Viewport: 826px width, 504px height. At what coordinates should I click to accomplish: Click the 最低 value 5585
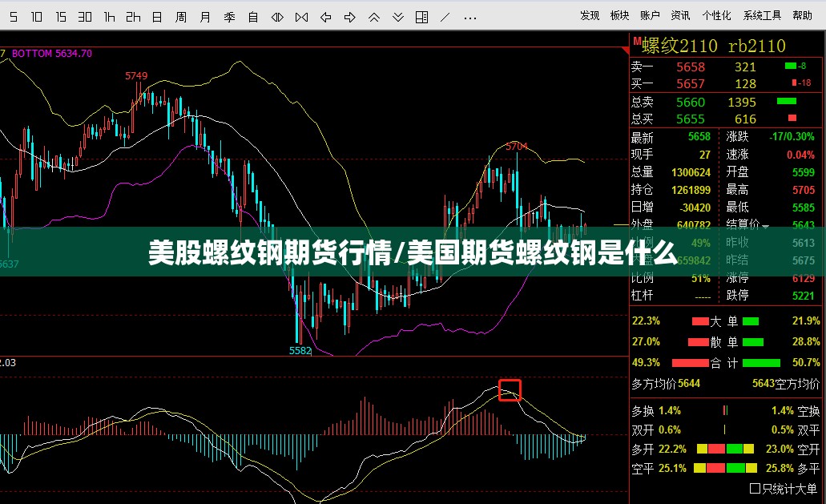pyautogui.click(x=804, y=208)
